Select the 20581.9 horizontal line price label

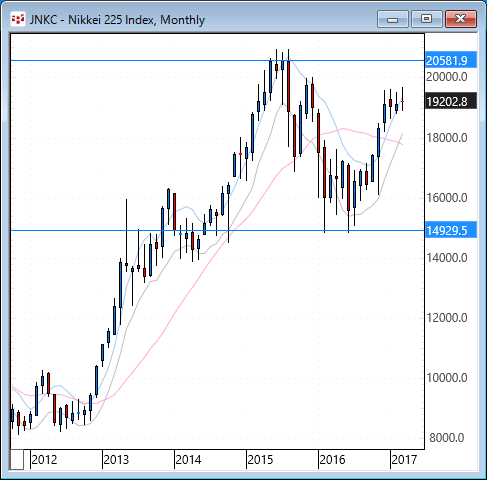tap(451, 60)
